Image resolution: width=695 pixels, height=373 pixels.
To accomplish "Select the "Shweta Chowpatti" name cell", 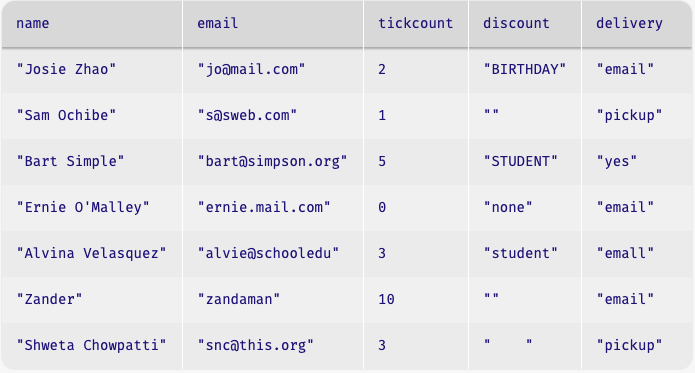I will [92, 346].
